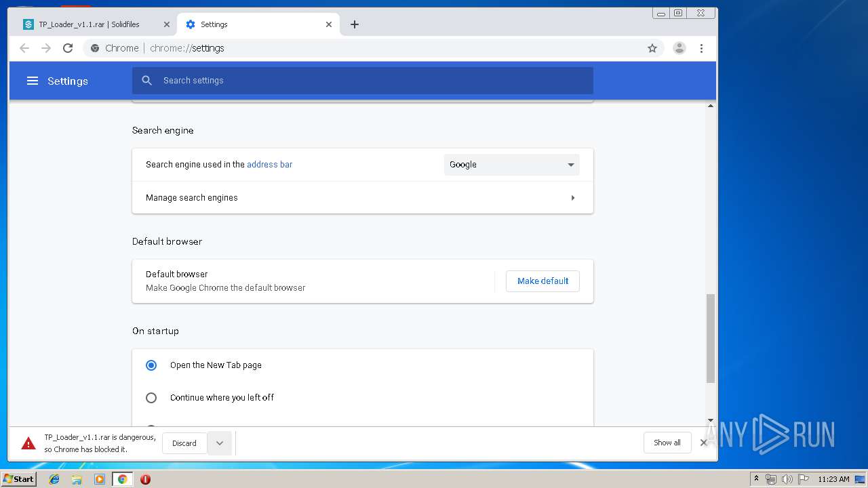
Task: Click the browser forward arrow
Action: coord(46,48)
